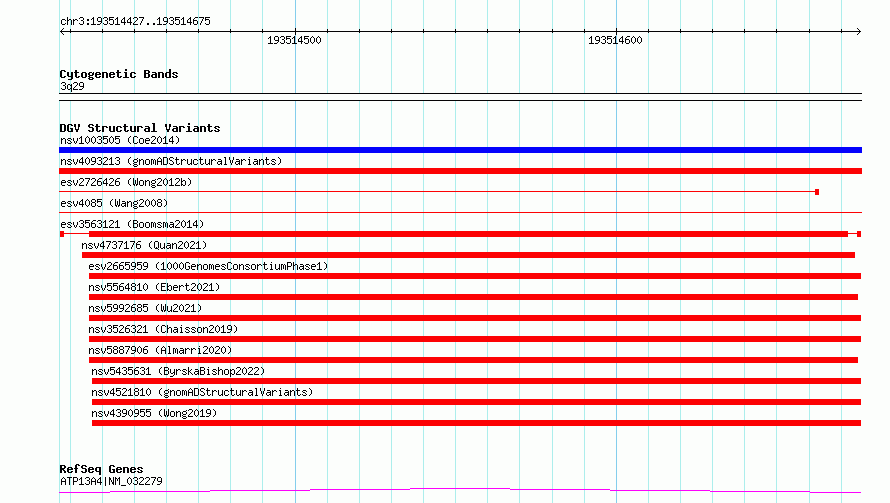Open variant esv4085 (Wang2008) label
This screenshot has width=890, height=503.
(x=114, y=203)
